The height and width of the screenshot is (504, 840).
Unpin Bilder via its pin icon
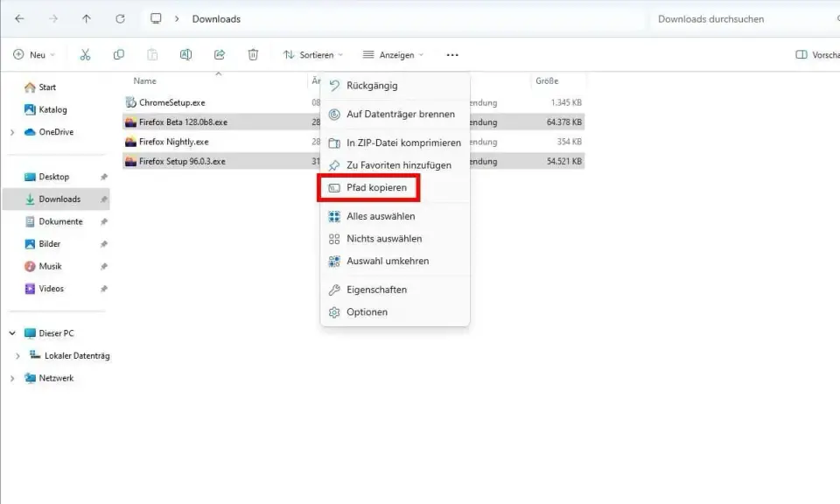(104, 244)
